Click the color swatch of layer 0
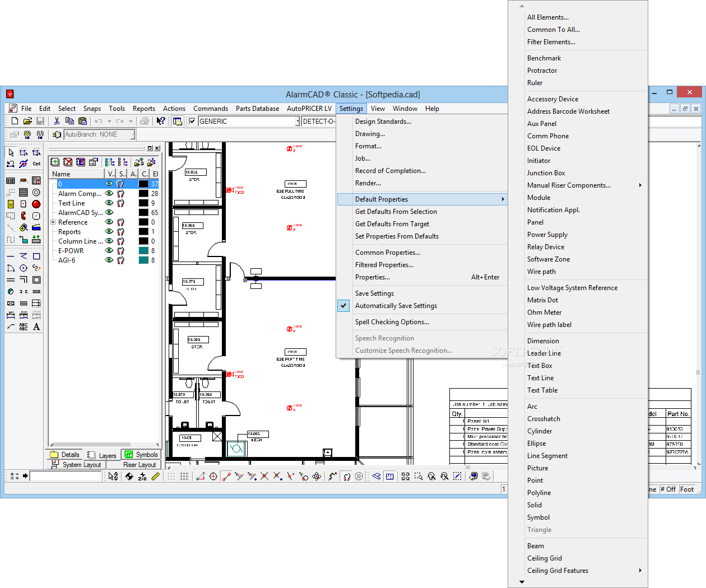 click(x=143, y=184)
